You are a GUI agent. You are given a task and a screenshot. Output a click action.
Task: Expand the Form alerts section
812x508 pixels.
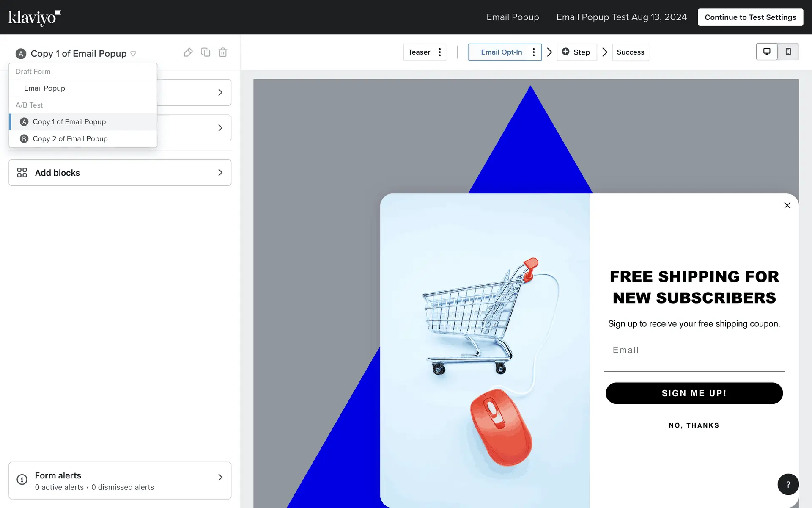pyautogui.click(x=120, y=480)
